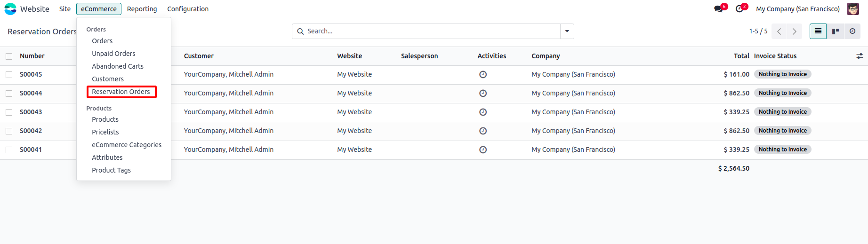The image size is (868, 244).
Task: Click activity clock icon for order S00043
Action: (483, 112)
